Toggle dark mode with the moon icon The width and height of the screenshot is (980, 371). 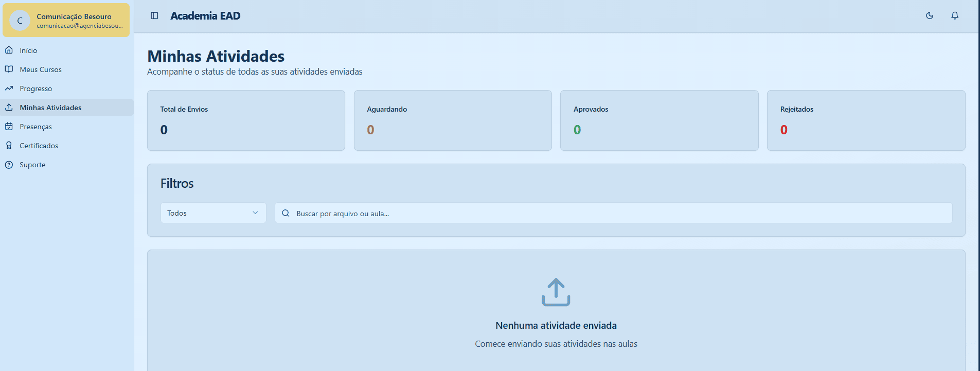(929, 16)
